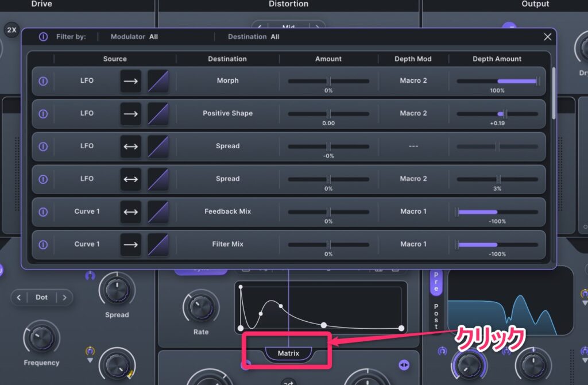Click the matrix list vertical scrollbar
This screenshot has width=588, height=385.
point(554,92)
